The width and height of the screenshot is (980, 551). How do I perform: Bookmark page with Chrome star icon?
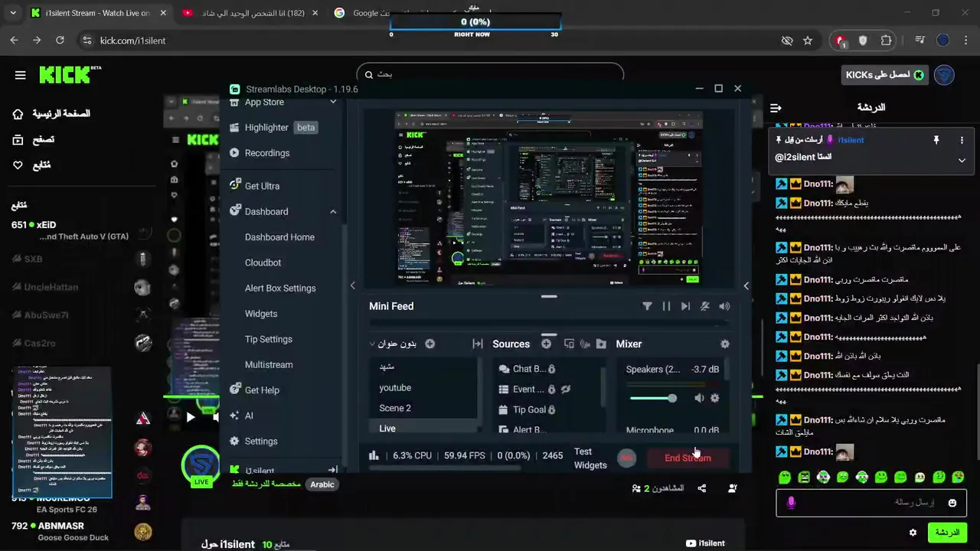pos(808,41)
